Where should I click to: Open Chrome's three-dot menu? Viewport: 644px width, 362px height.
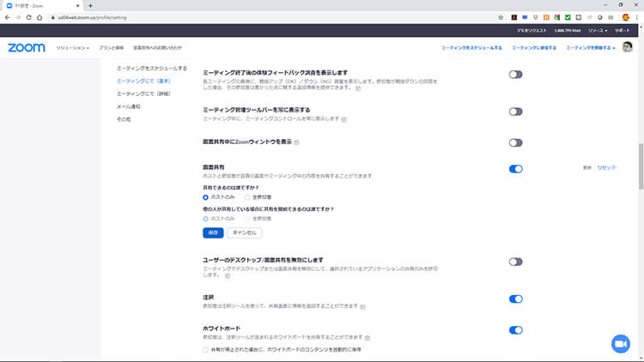click(x=637, y=17)
